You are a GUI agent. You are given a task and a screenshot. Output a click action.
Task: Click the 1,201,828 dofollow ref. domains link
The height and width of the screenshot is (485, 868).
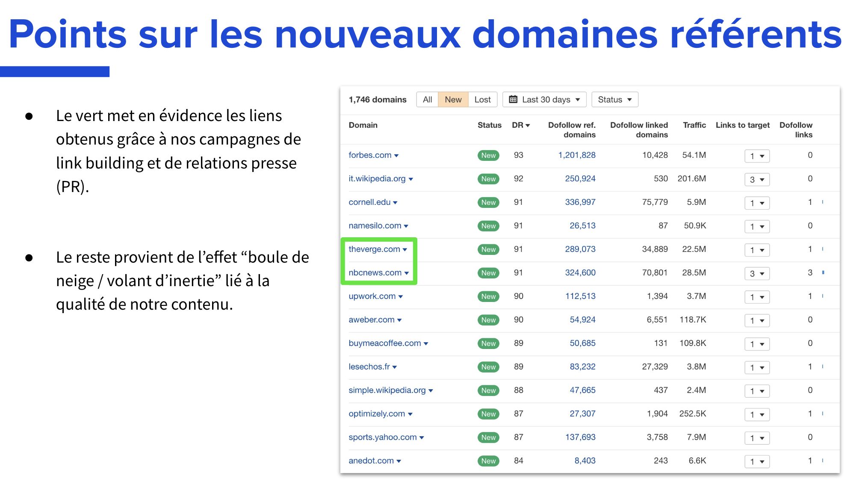(577, 155)
